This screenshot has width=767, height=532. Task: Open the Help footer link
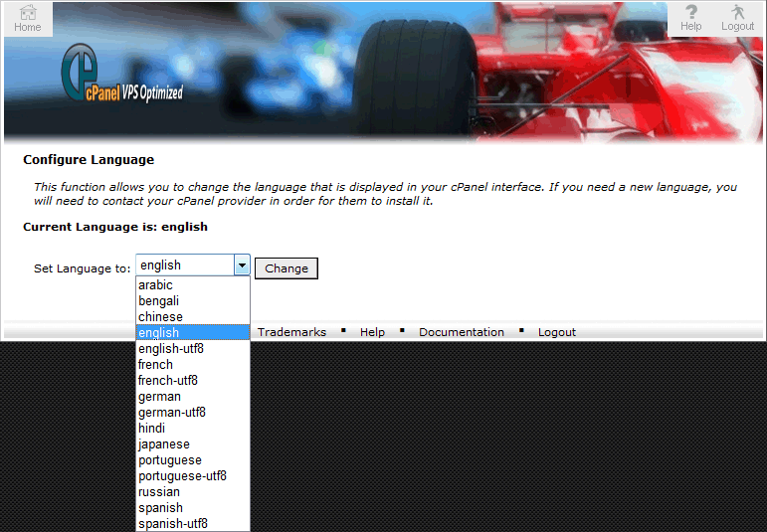coord(372,332)
